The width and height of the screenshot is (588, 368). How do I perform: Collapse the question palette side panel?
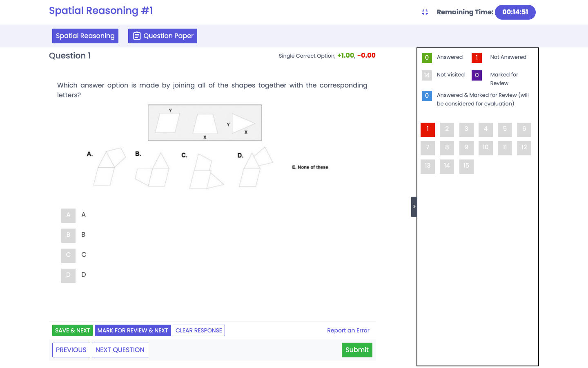click(x=414, y=206)
